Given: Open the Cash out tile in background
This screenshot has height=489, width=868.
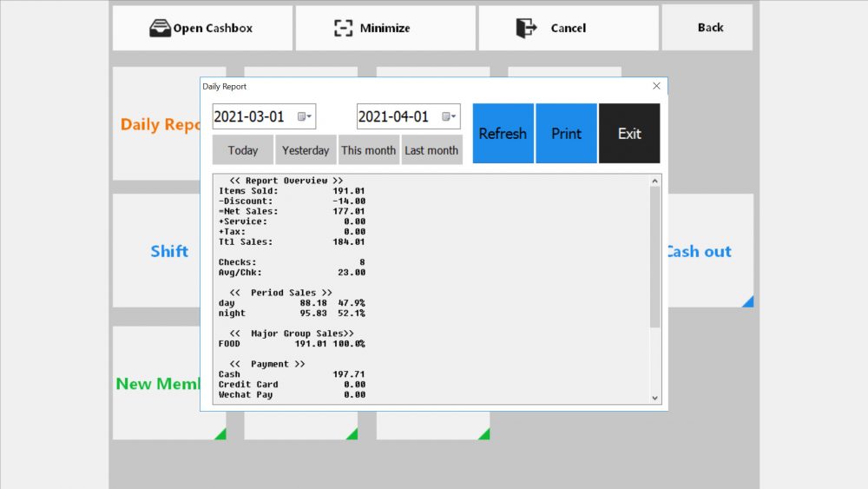Looking at the screenshot, I should pos(710,251).
